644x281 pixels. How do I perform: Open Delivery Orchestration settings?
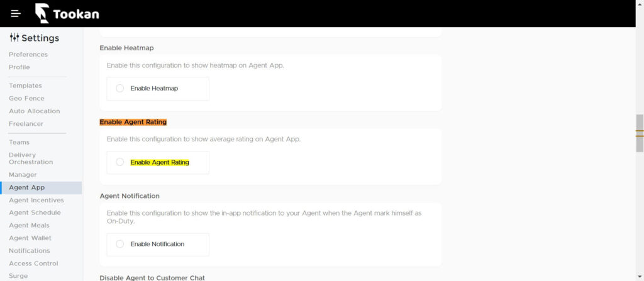tap(31, 158)
